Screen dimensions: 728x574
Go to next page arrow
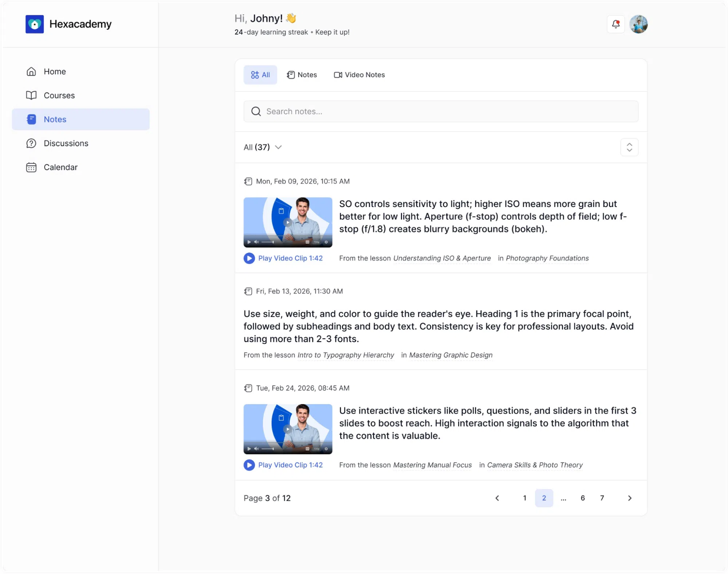[x=630, y=498]
